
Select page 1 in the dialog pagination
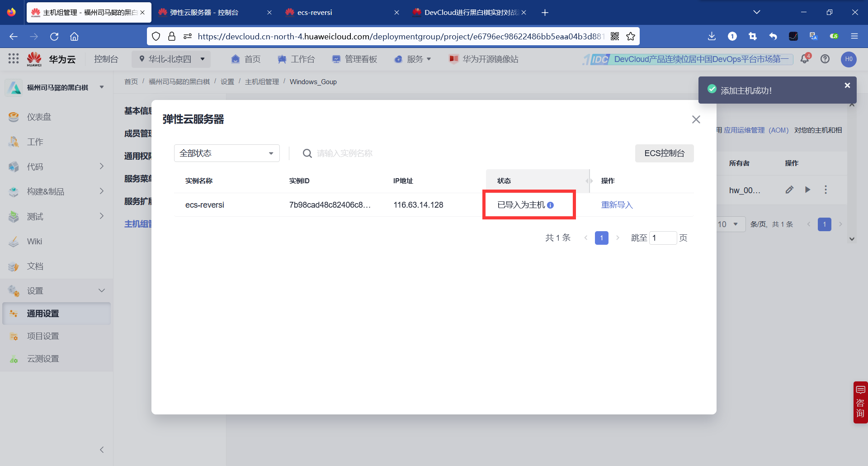[601, 238]
